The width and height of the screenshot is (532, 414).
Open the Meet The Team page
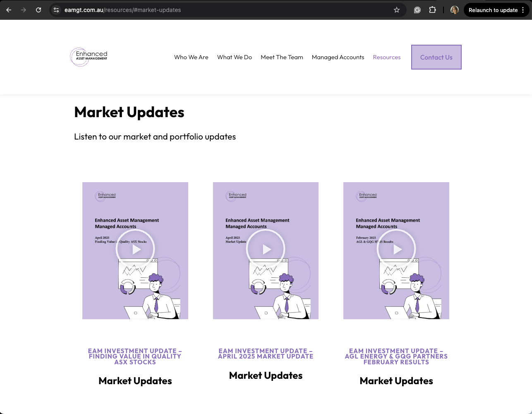coord(282,57)
